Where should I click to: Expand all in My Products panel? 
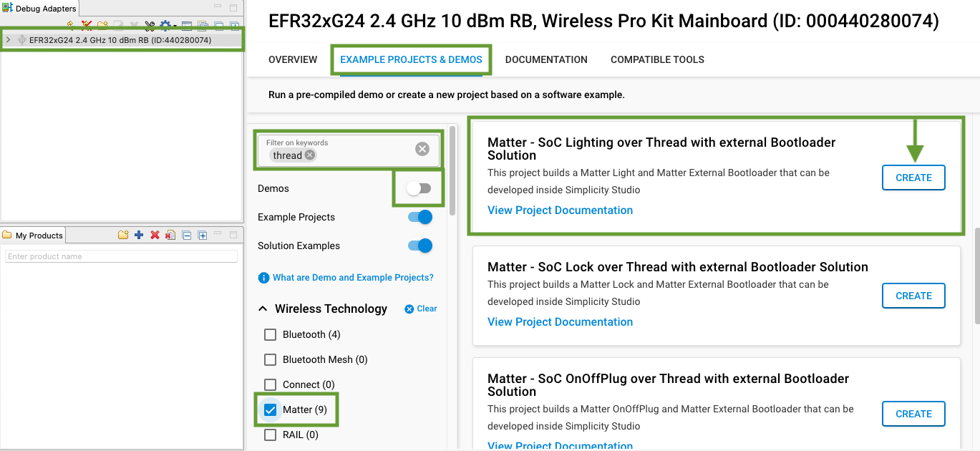[x=203, y=235]
